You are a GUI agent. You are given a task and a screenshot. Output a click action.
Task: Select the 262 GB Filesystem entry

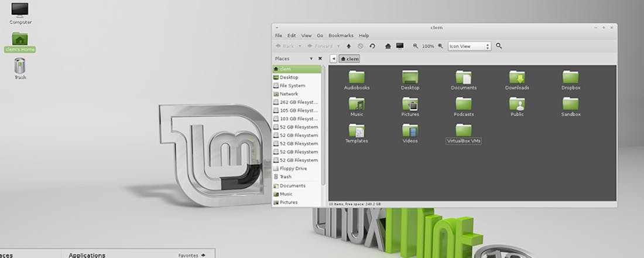(297, 102)
